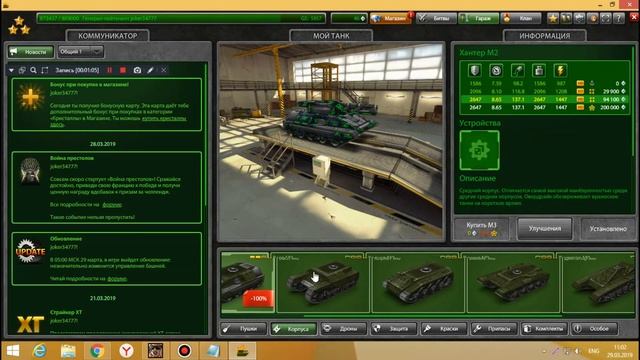Click the news panel vertical scrollbar
Viewport: 640px width, 360px height.
pyautogui.click(x=206, y=135)
